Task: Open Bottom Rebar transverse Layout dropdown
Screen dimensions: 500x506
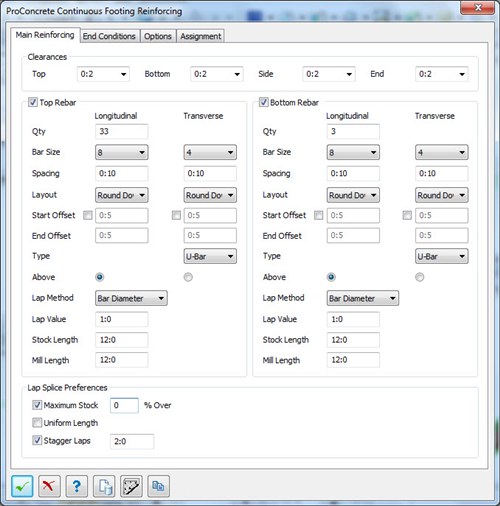Action: coord(442,195)
